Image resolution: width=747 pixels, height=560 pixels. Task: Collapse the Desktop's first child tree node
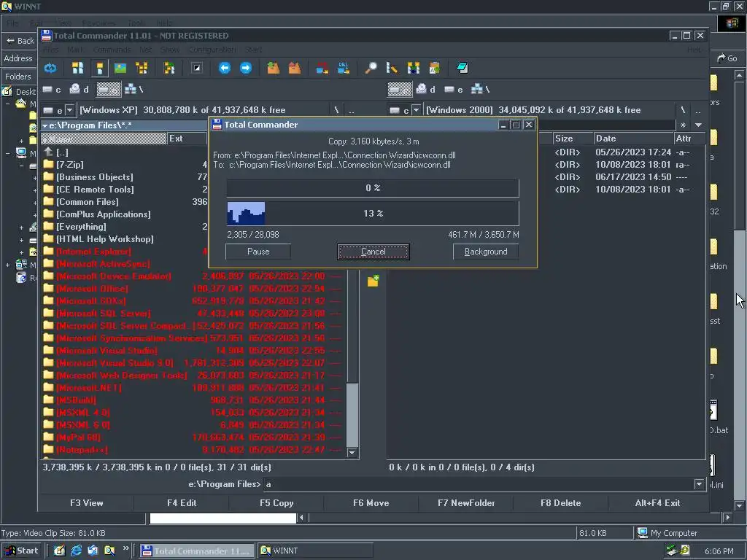click(x=8, y=104)
